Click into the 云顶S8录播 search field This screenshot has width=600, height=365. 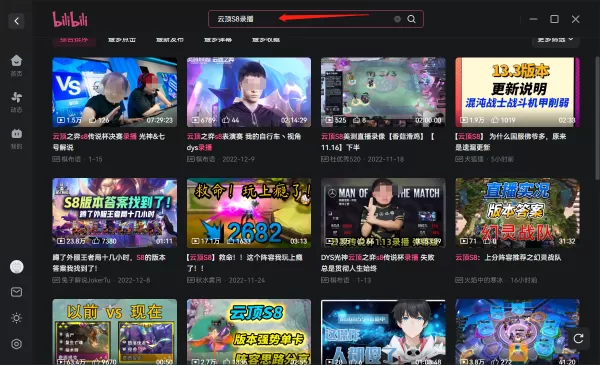tap(316, 19)
